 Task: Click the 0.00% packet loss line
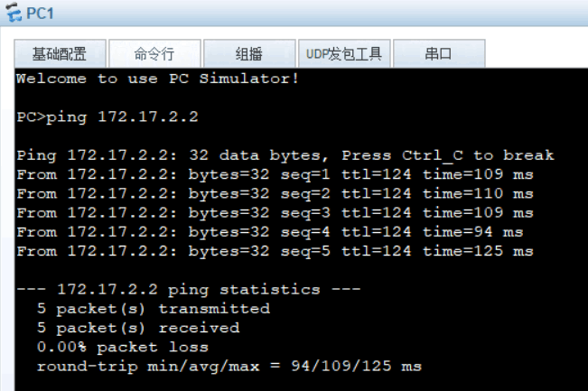point(123,347)
